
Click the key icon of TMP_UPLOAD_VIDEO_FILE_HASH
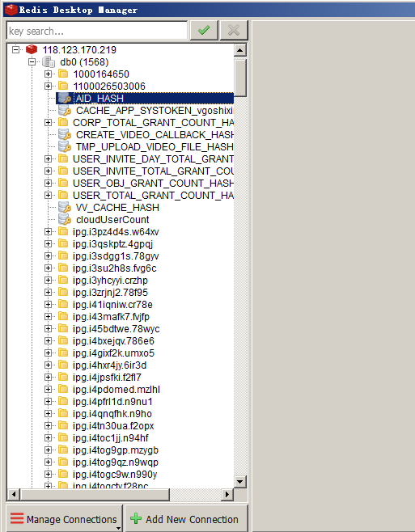[64, 147]
